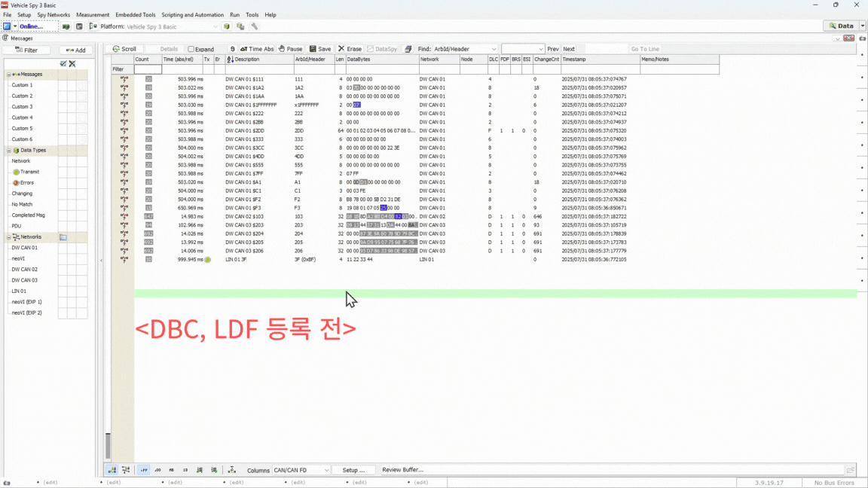Click the check-all icon above the Messages tree
This screenshot has height=488, width=868.
(x=63, y=64)
